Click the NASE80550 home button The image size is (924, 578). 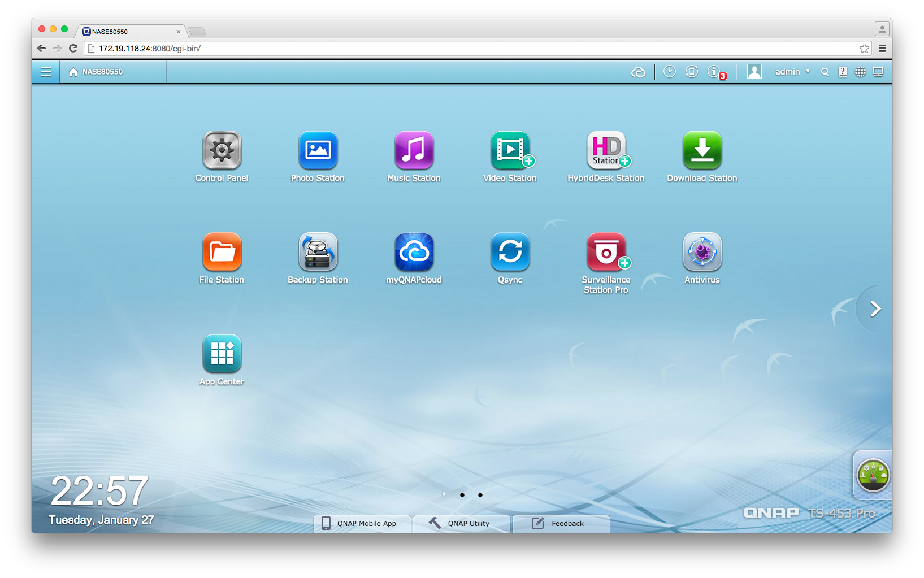pyautogui.click(x=96, y=72)
